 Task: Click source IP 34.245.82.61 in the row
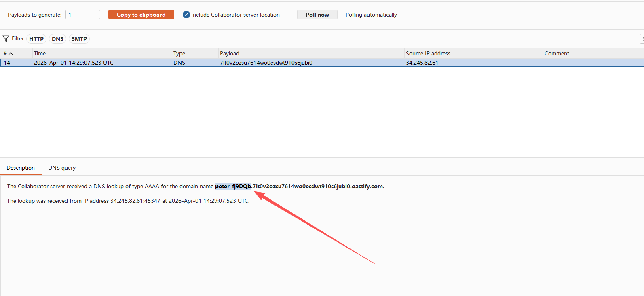coord(422,63)
